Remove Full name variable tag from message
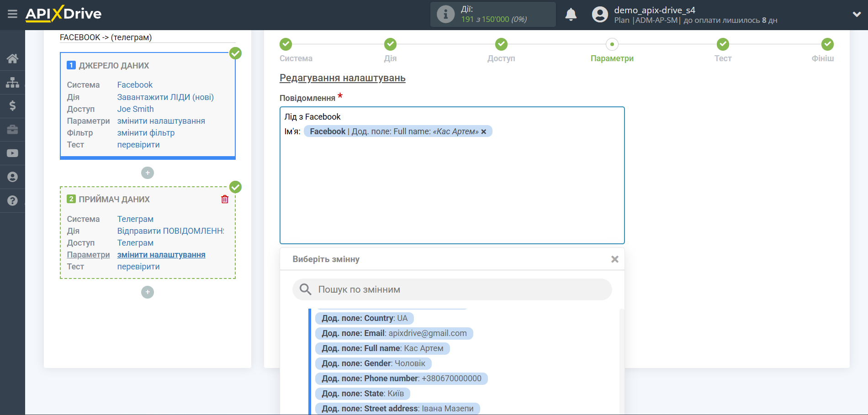 tap(484, 131)
